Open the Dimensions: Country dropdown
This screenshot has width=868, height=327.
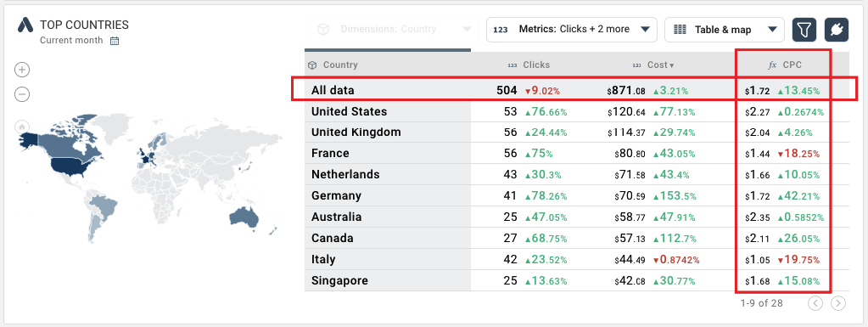point(395,30)
